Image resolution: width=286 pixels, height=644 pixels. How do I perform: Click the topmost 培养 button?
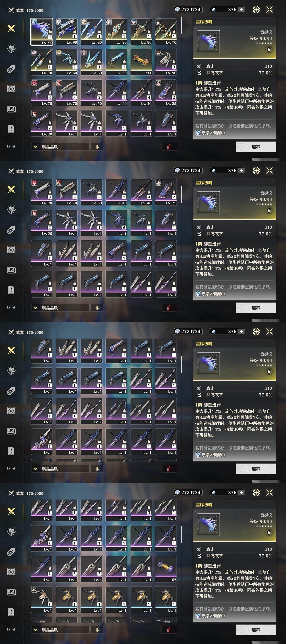(x=256, y=147)
